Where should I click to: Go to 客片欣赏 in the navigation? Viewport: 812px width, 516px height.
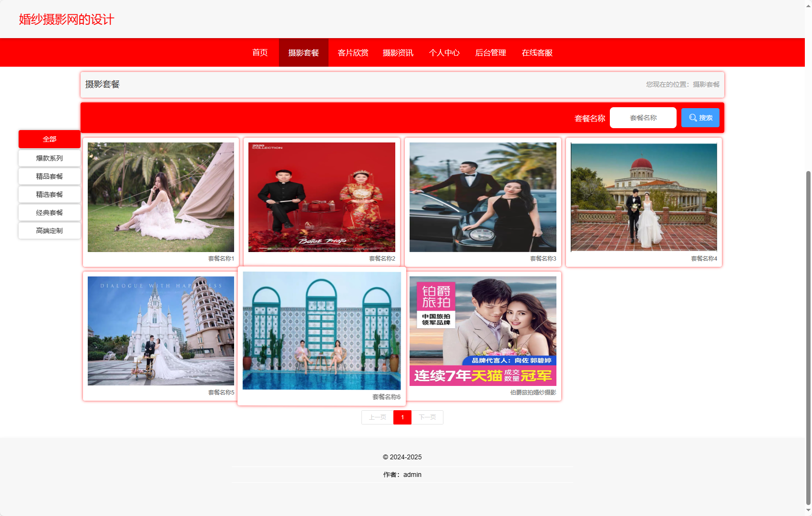click(353, 52)
